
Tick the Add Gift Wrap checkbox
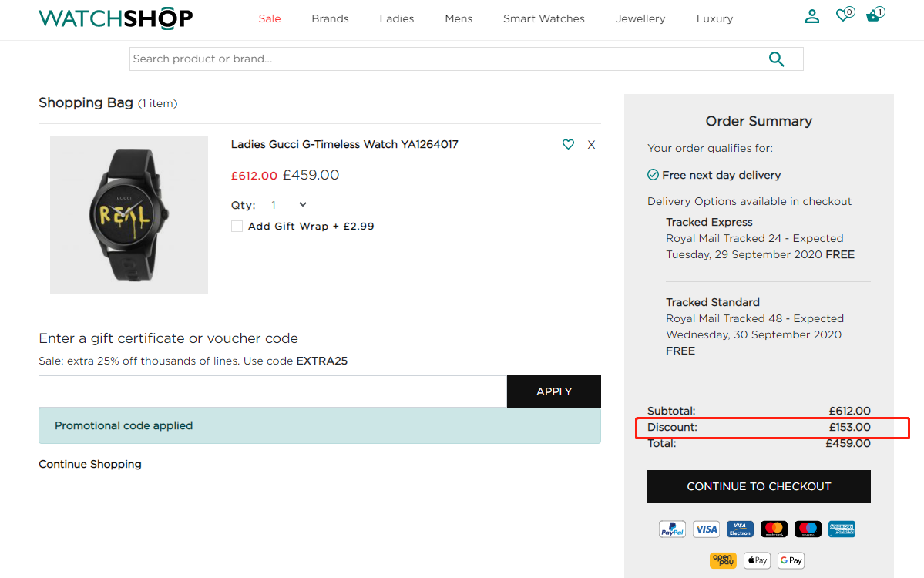click(237, 227)
